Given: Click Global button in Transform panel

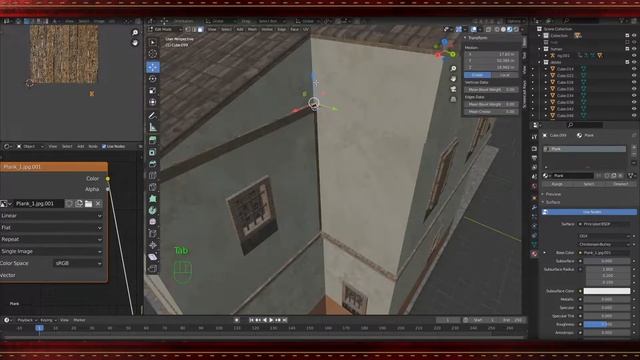Looking at the screenshot, I should pyautogui.click(x=477, y=75).
